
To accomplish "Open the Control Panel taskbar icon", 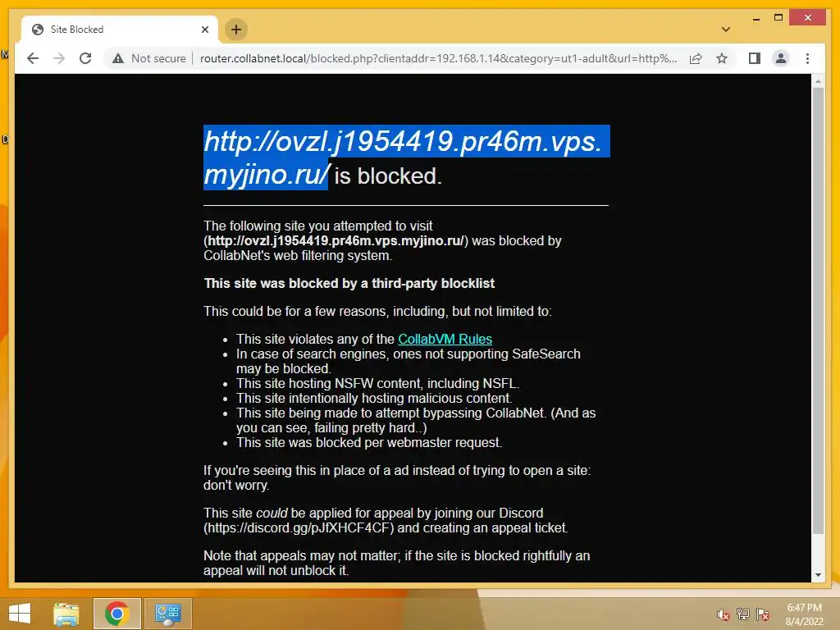I will [x=167, y=614].
